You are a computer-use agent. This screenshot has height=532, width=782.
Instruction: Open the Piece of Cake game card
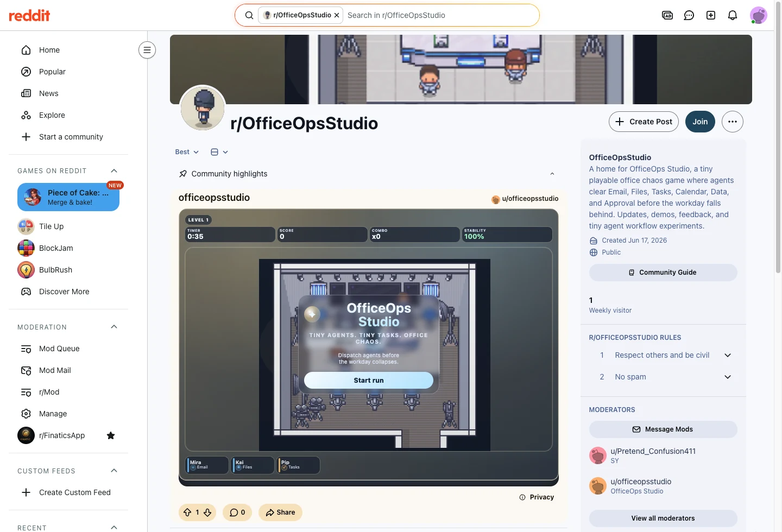pos(68,197)
